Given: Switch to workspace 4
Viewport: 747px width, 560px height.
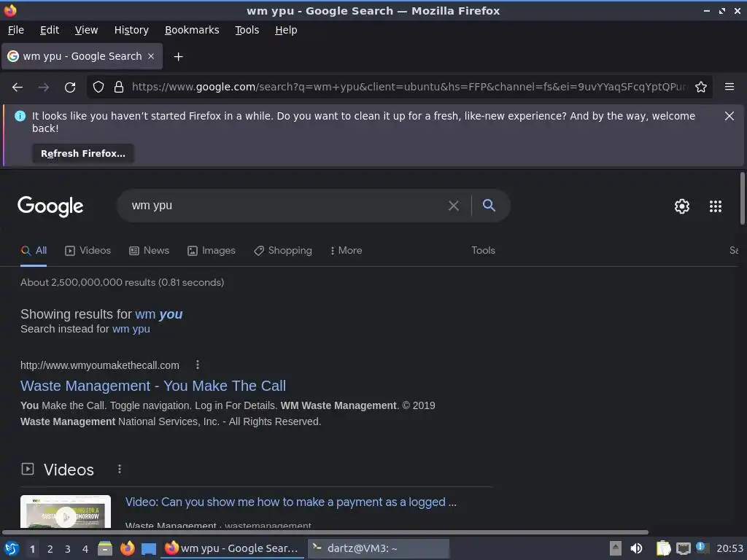Looking at the screenshot, I should click(85, 549).
